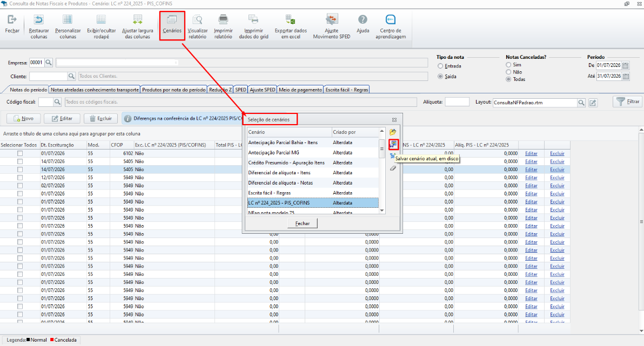The height and width of the screenshot is (346, 644).
Task: Click Restaurar colunas in the toolbar
Action: [x=38, y=26]
